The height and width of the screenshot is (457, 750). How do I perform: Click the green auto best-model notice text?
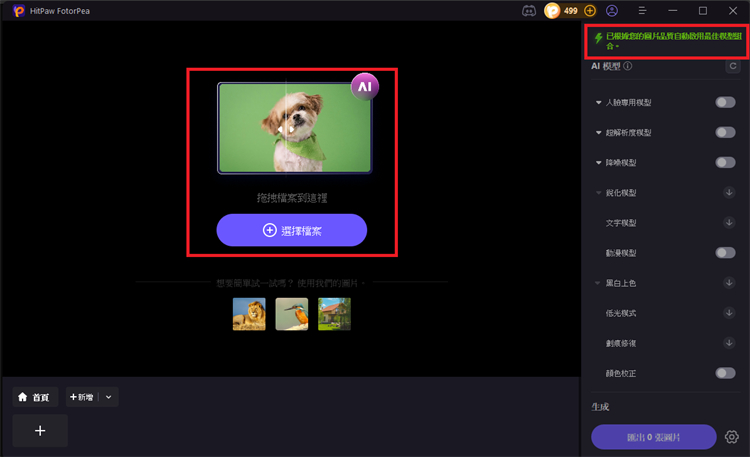click(673, 41)
